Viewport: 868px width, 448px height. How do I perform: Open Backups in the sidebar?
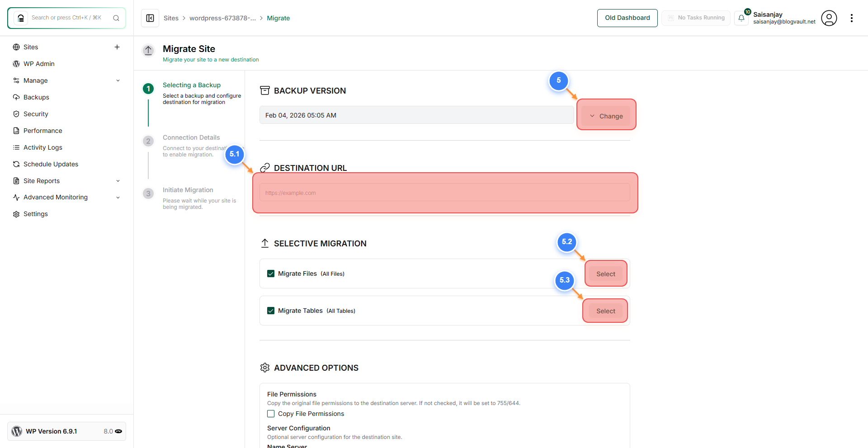[x=36, y=97]
